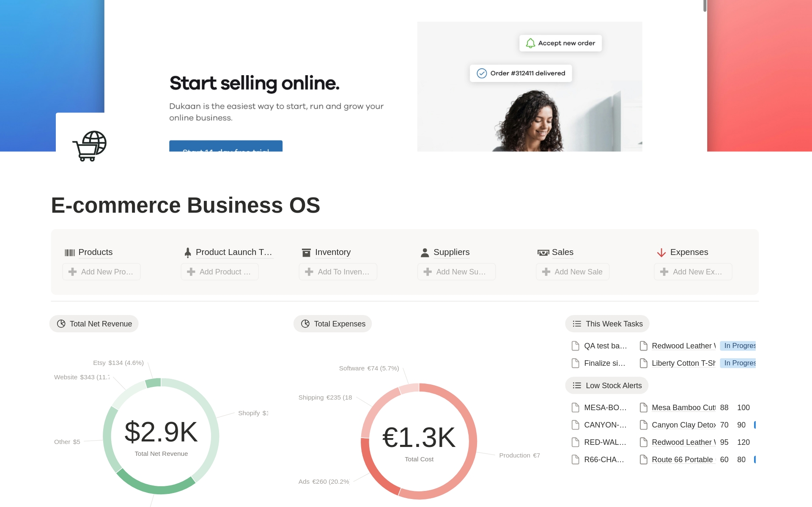Viewport: 812px width, 507px height.
Task: Click the page icon next to MESA-BO… row
Action: 575,408
